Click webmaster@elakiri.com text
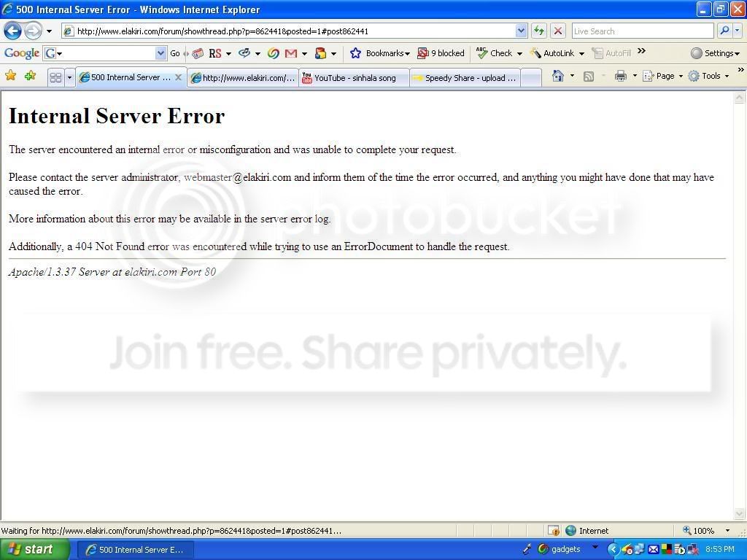The image size is (747, 560). pos(237,177)
